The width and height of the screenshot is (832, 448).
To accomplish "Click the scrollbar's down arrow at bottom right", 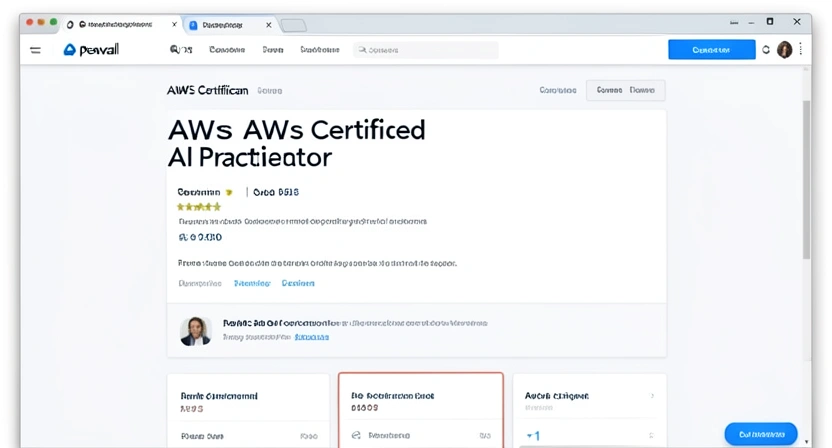I will 807,442.
